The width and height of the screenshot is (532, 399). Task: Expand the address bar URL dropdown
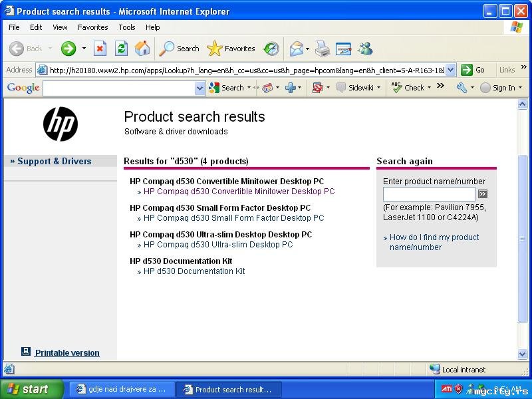point(450,70)
